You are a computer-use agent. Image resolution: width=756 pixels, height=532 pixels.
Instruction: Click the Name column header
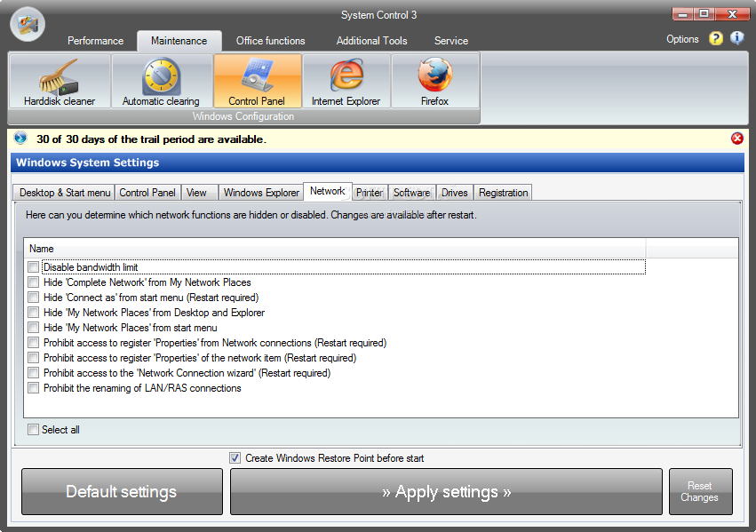(335, 249)
